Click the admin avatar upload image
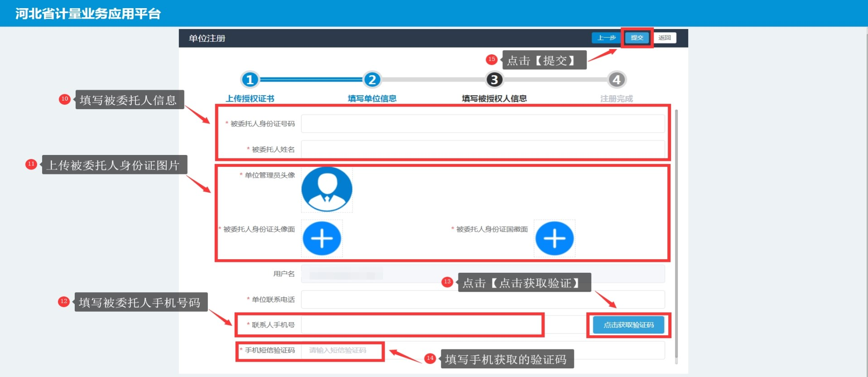868x377 pixels. pos(327,189)
